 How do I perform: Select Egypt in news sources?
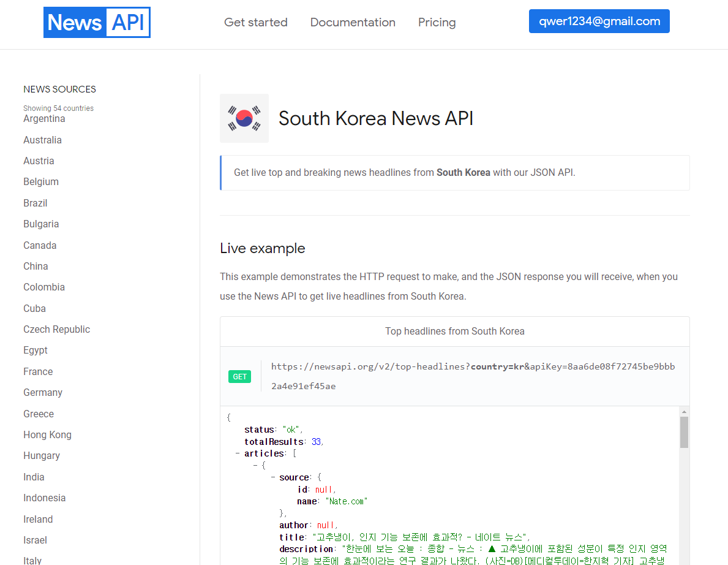pyautogui.click(x=36, y=351)
